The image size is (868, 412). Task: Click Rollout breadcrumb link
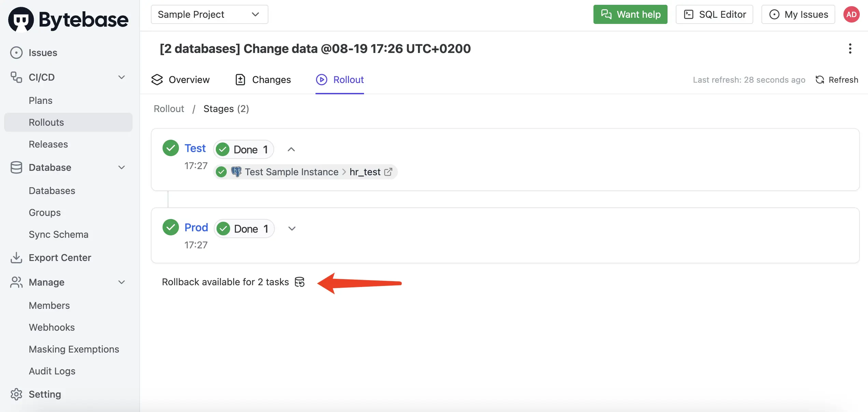pos(169,109)
